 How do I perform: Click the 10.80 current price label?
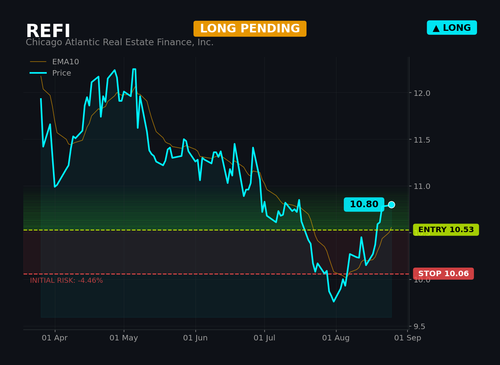(x=364, y=204)
